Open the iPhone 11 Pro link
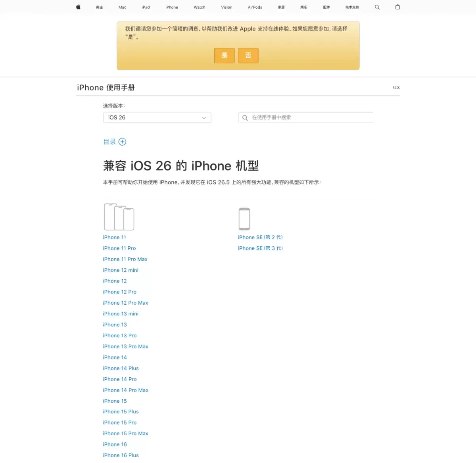 coord(119,248)
